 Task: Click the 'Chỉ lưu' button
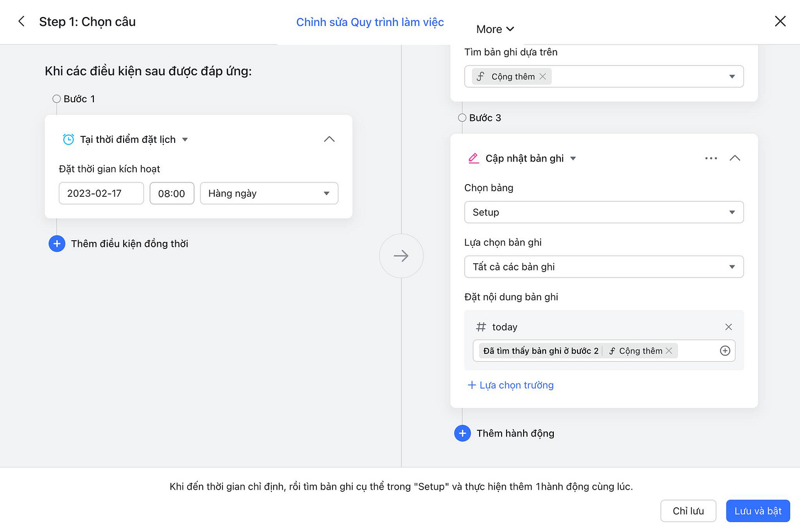click(688, 511)
